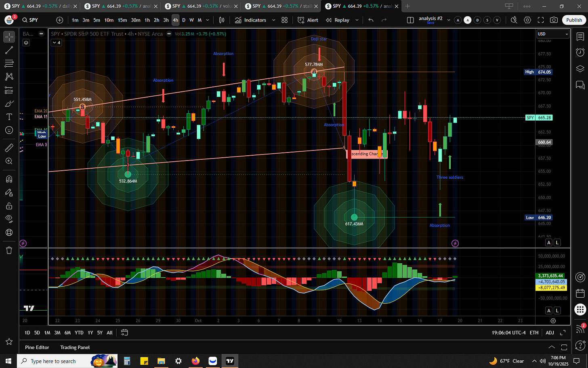588x368 pixels.
Task: Open the candle chart style selector
Action: point(222,20)
